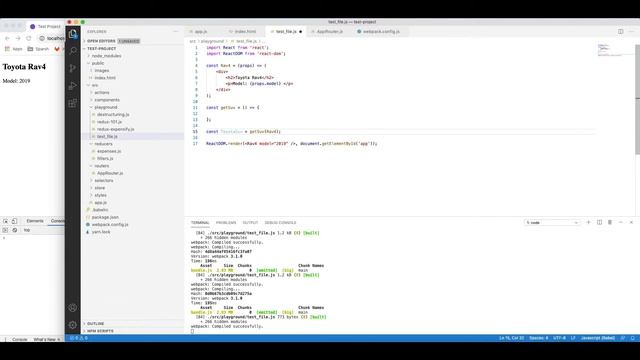Create a new terminal with plus icon
This screenshot has width=640, height=360.
[x=588, y=222]
